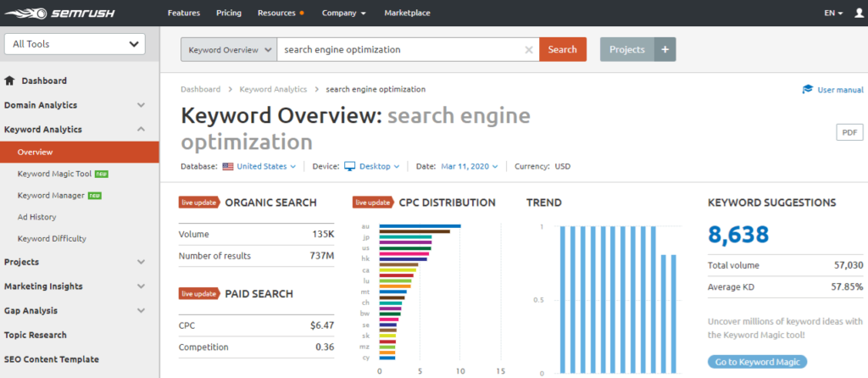Expand the Projects sidebar section
868x378 pixels.
point(142,262)
